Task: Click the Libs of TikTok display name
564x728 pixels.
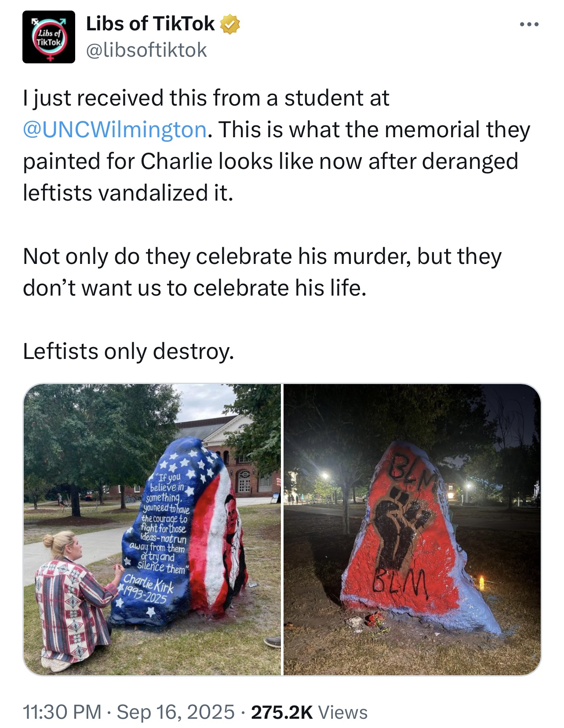Action: coord(150,24)
